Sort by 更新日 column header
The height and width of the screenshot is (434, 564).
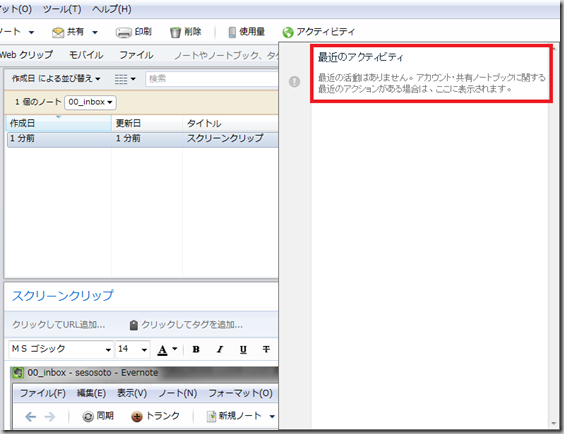(147, 123)
